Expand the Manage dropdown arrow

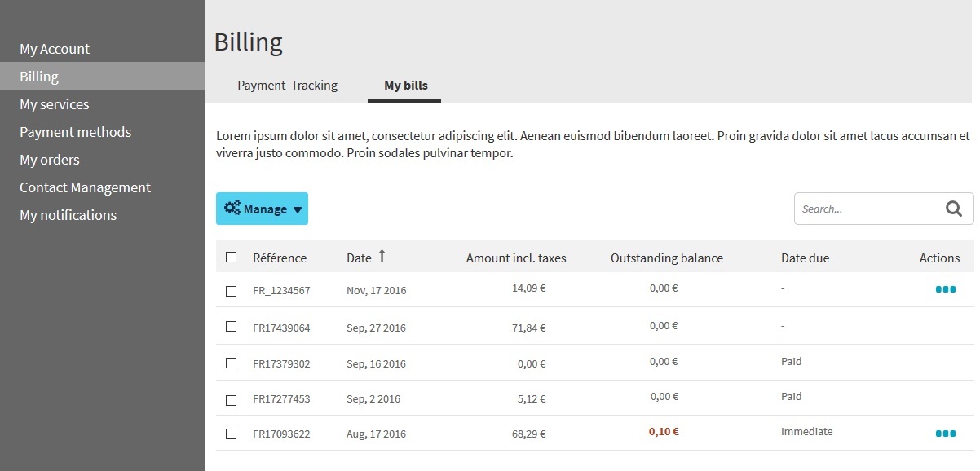coord(298,209)
